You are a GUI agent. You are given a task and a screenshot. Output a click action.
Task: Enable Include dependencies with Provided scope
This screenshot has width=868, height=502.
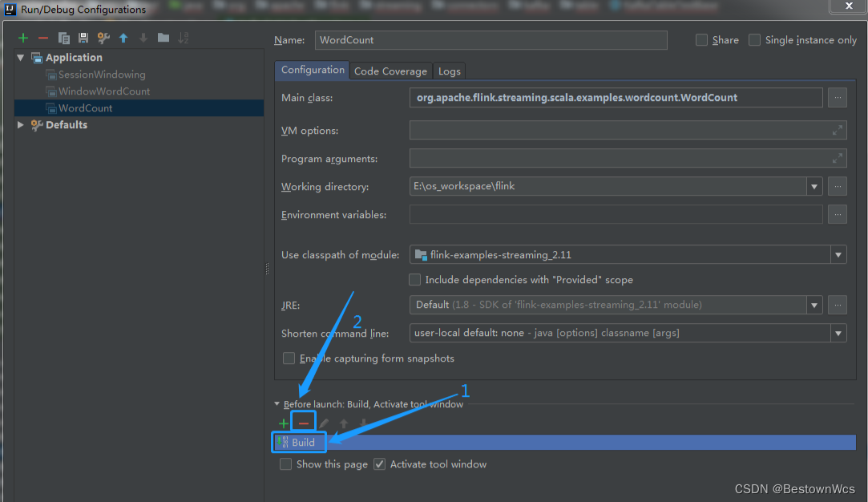coord(415,279)
